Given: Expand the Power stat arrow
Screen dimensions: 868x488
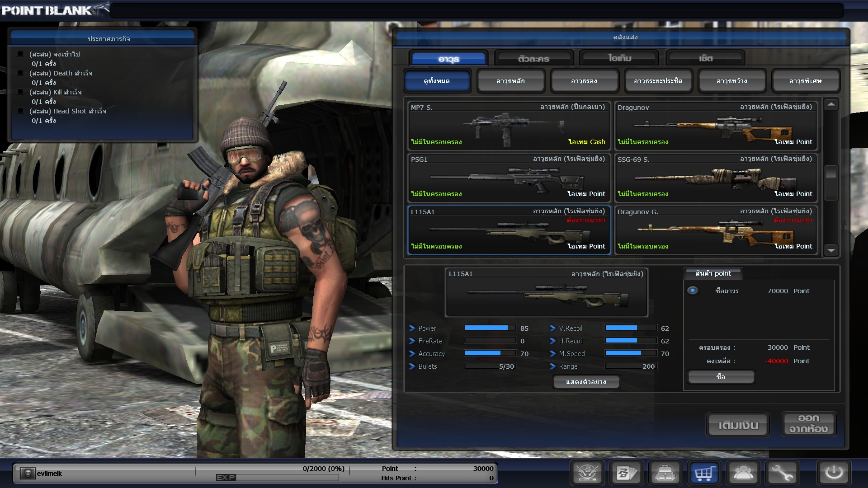Looking at the screenshot, I should [412, 328].
